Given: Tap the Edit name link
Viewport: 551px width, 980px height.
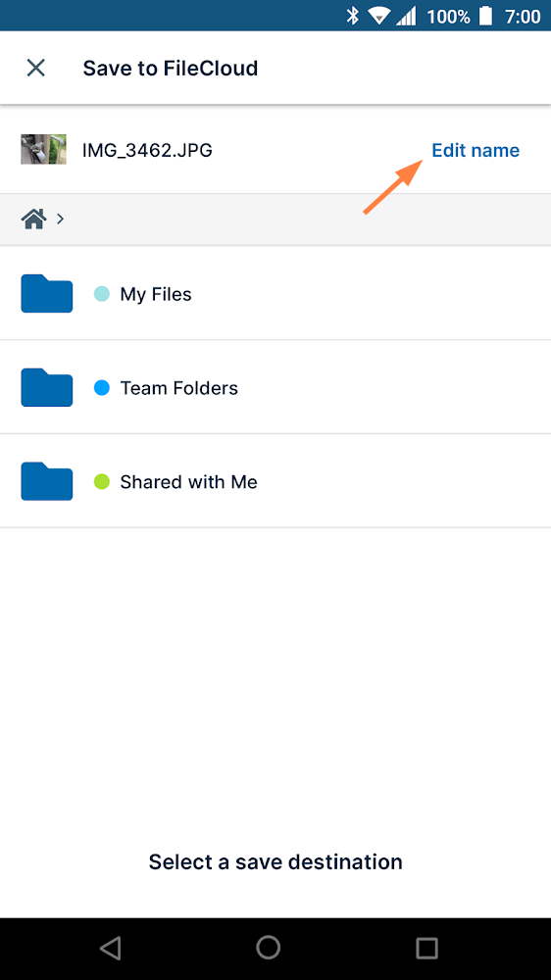Looking at the screenshot, I should pyautogui.click(x=476, y=150).
